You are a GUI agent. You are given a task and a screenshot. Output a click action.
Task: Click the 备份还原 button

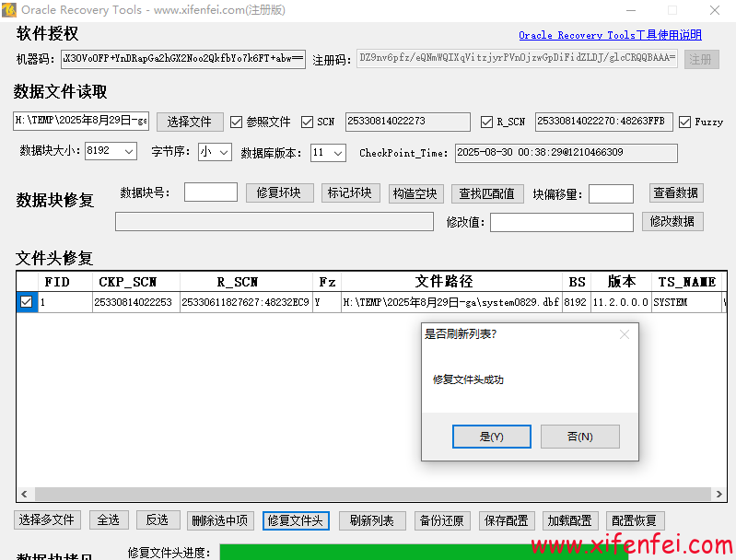(x=442, y=520)
